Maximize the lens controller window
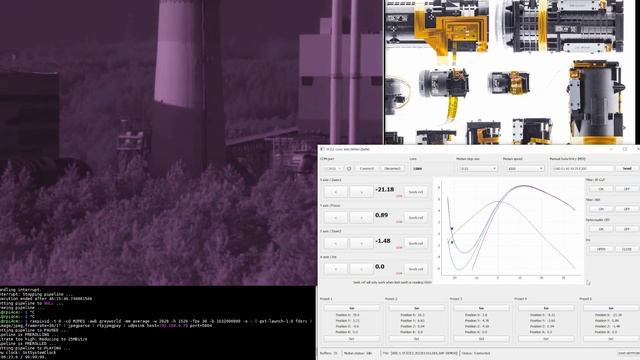640x360 pixels. [x=624, y=149]
